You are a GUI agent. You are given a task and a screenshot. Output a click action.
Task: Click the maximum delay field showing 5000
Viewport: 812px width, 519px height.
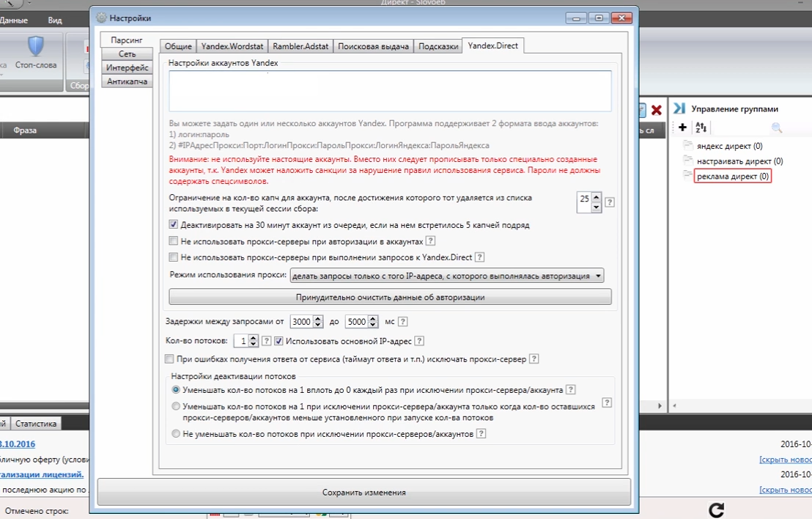point(356,322)
